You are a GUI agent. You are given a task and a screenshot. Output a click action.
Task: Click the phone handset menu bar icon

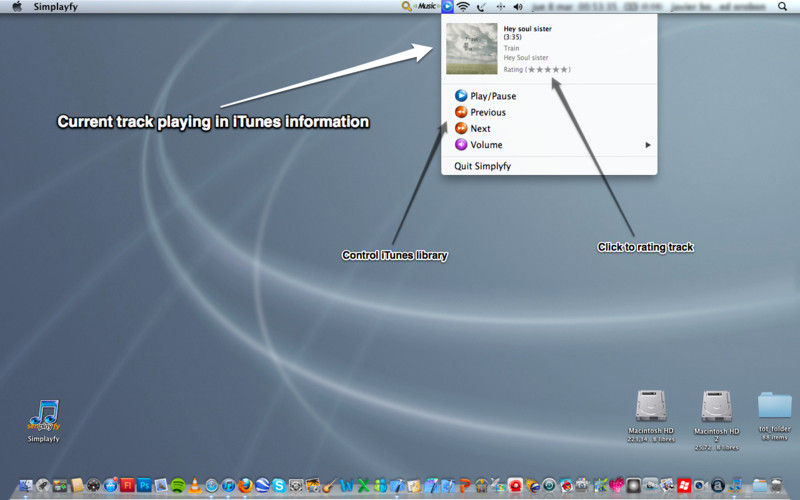481,7
